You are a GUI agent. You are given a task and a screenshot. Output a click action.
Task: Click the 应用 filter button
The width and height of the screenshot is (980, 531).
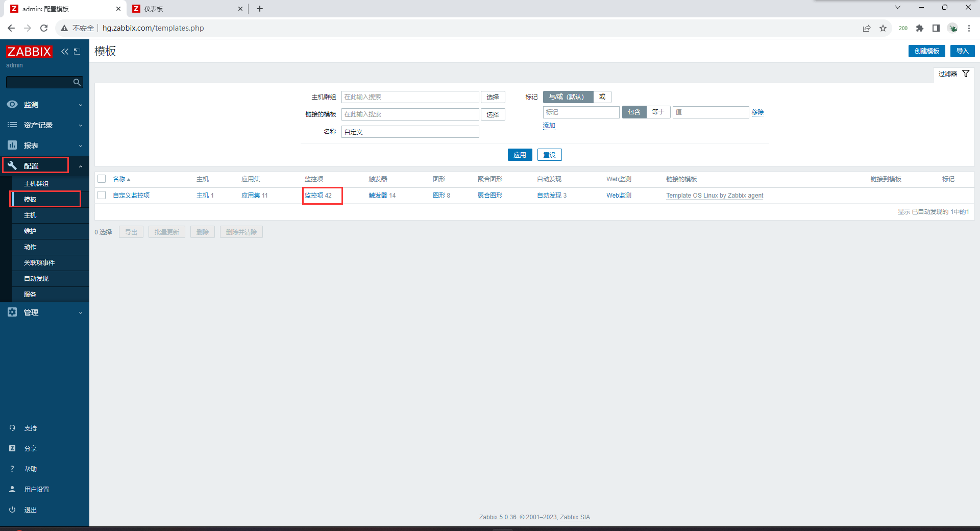coord(520,155)
